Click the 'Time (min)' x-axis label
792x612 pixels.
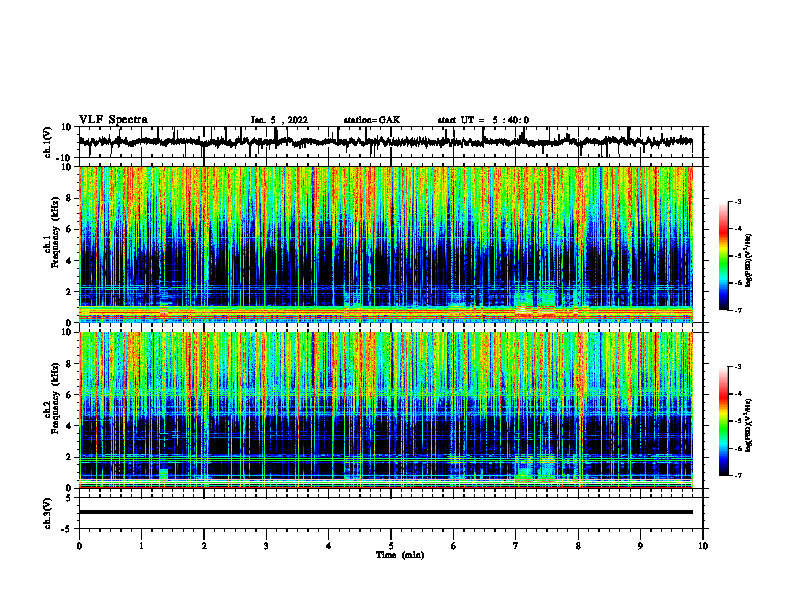[400, 555]
